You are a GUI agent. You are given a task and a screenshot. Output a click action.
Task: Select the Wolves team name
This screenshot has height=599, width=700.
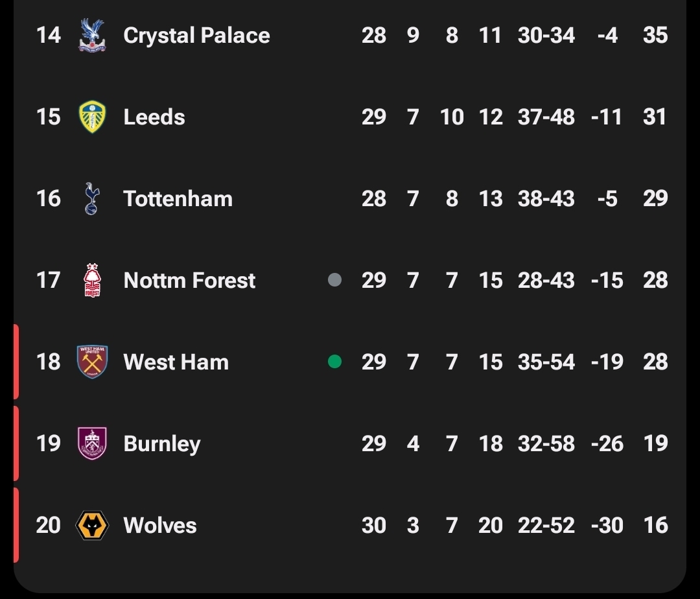point(159,525)
